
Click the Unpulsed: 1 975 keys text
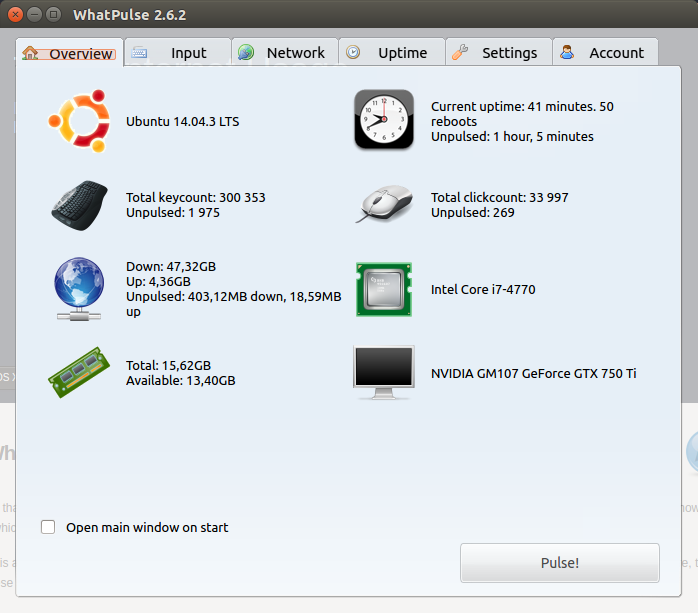coord(173,212)
